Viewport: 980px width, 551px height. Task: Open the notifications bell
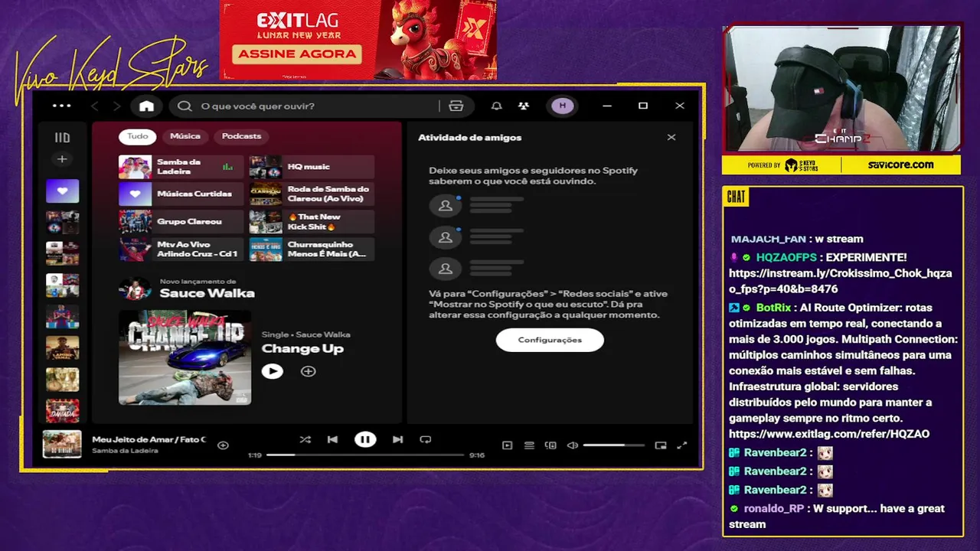[497, 106]
